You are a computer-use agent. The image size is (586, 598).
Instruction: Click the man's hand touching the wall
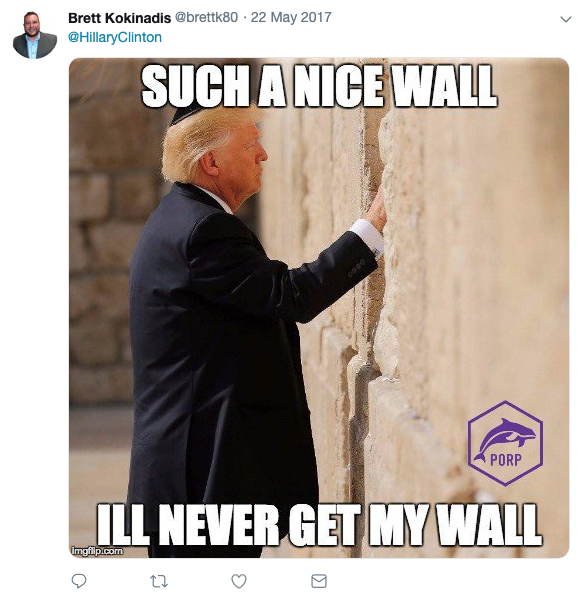click(x=377, y=210)
